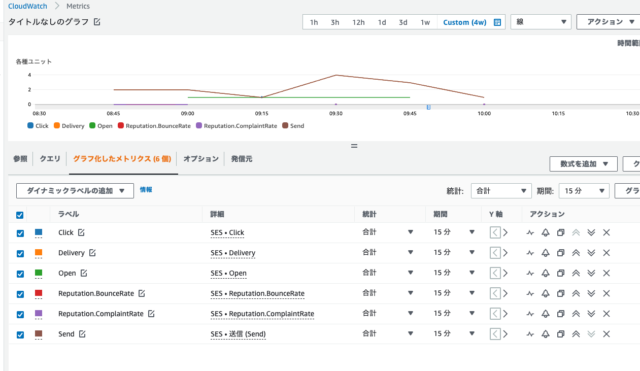Open SES • Click details link
Screen dimensions: 640x371
pos(227,233)
